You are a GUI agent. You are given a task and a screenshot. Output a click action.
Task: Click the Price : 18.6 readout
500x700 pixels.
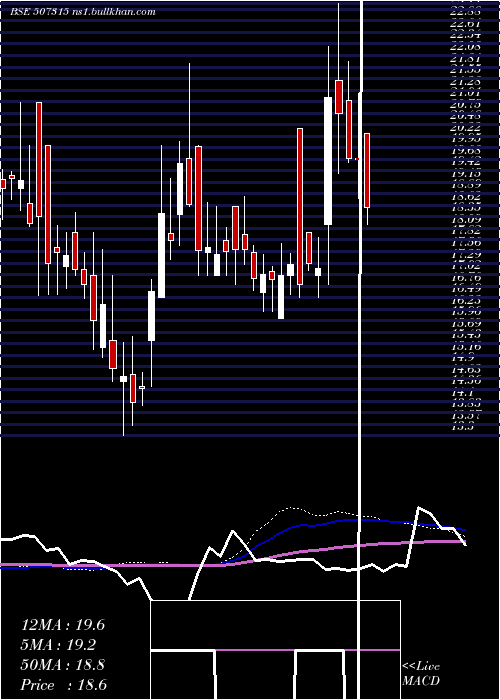(64, 685)
